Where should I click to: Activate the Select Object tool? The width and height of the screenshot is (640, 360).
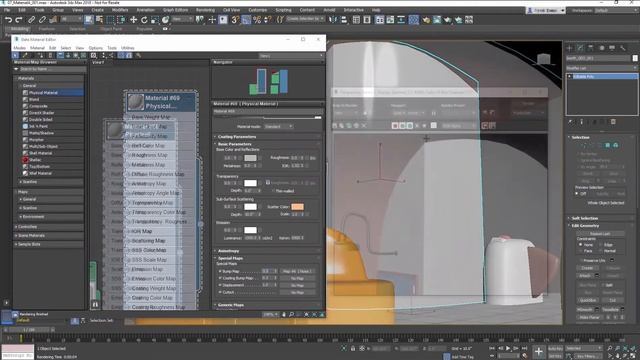tap(89, 20)
